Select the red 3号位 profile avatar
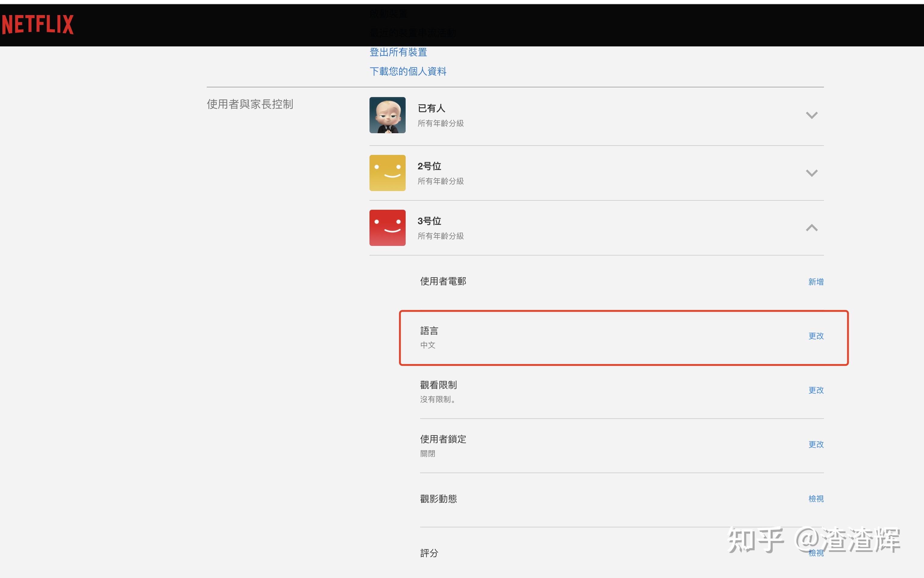The height and width of the screenshot is (578, 924). pos(387,228)
